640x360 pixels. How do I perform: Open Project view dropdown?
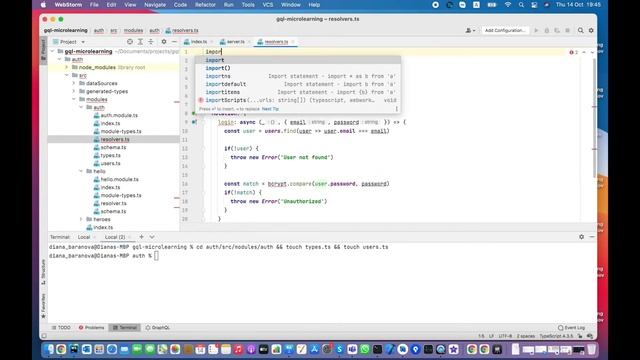click(x=69, y=42)
